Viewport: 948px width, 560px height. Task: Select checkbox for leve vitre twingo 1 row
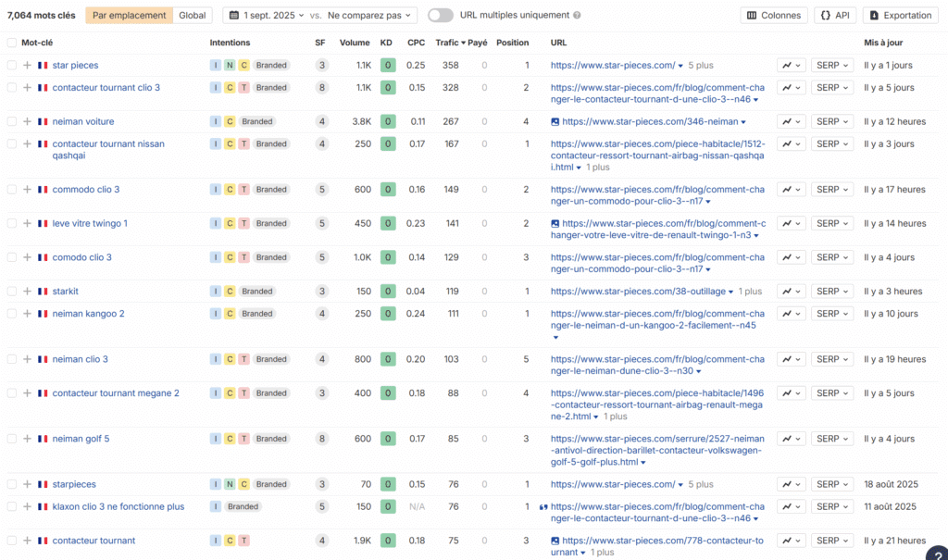tap(11, 224)
